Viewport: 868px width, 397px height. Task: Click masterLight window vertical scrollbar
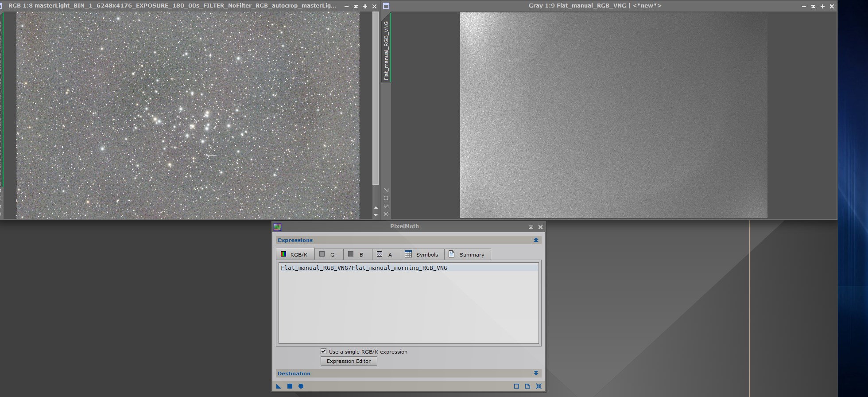(376, 97)
